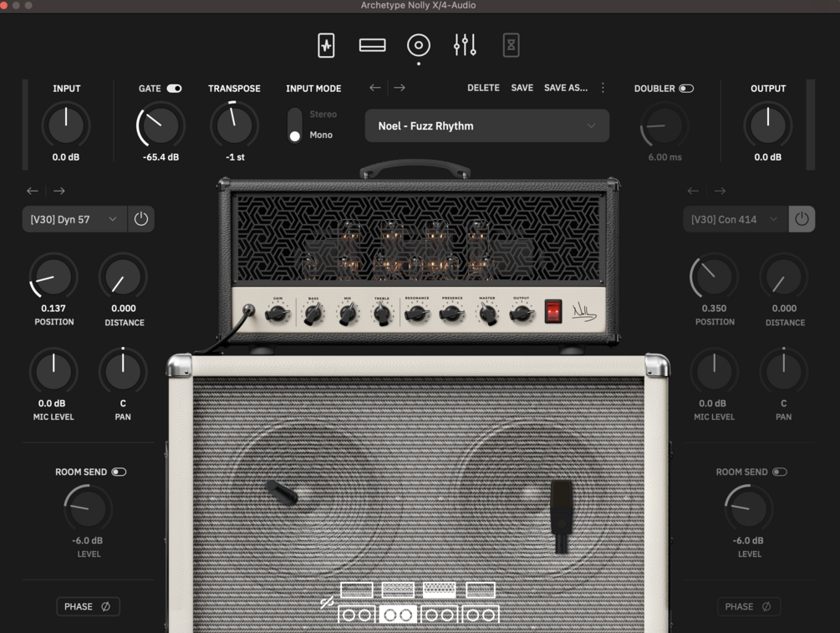
Task: Select the second amp head icon
Action: point(398,590)
